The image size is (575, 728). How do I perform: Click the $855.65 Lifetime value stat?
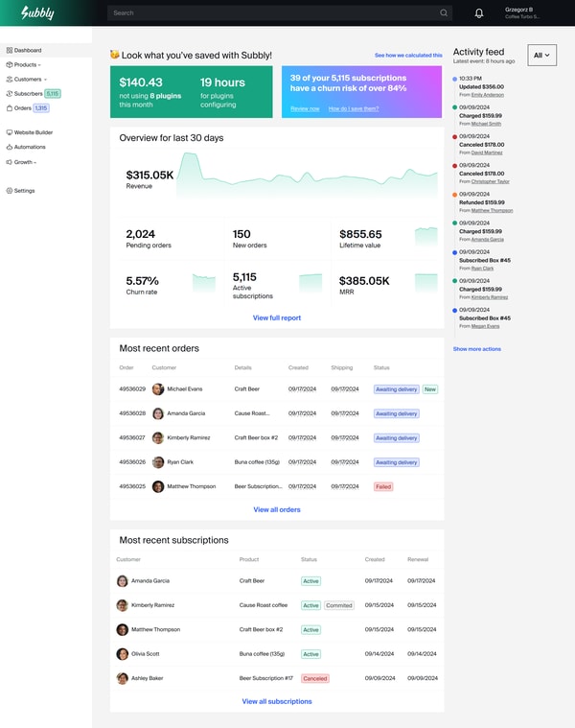pyautogui.click(x=360, y=239)
